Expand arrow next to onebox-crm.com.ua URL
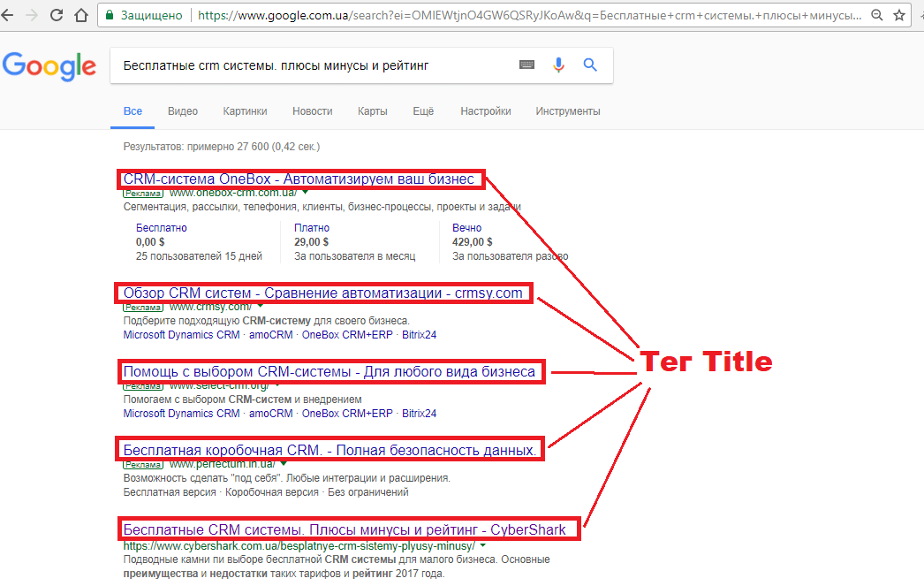The image size is (924, 586). click(x=306, y=192)
